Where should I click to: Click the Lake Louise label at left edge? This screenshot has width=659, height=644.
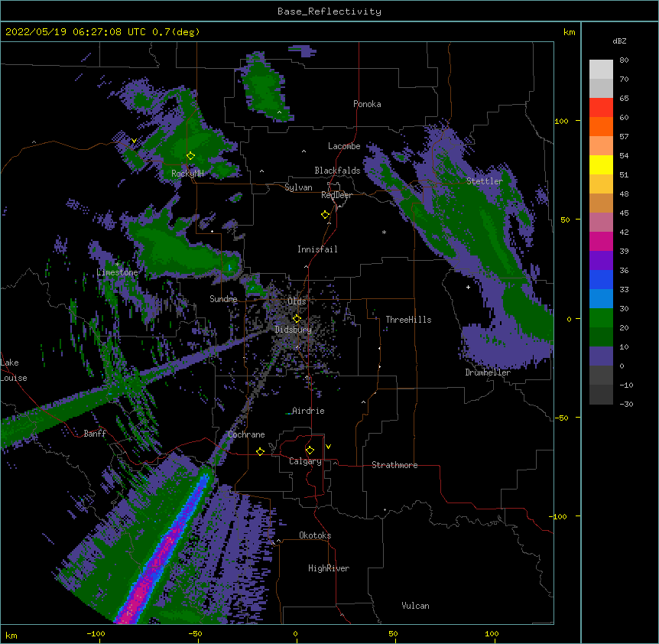tap(14, 370)
